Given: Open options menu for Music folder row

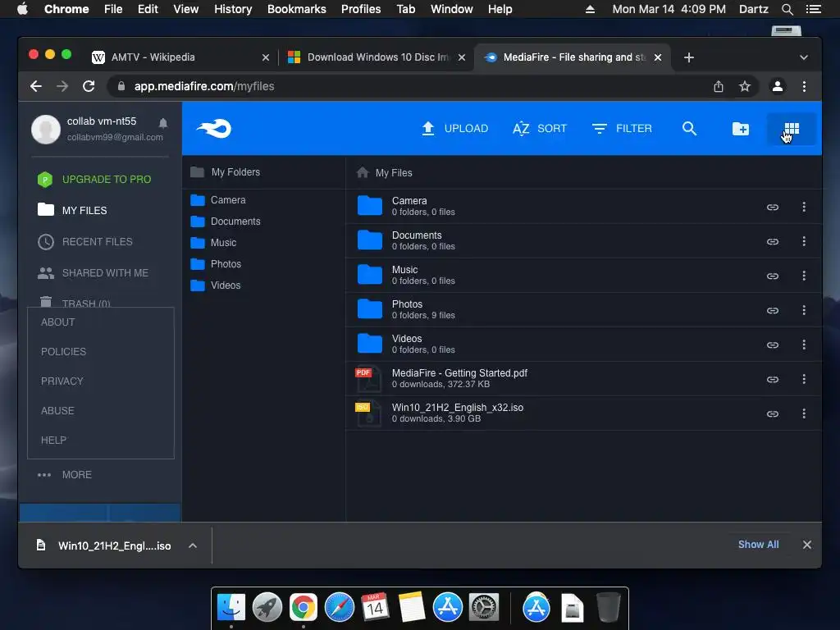Looking at the screenshot, I should (x=804, y=276).
